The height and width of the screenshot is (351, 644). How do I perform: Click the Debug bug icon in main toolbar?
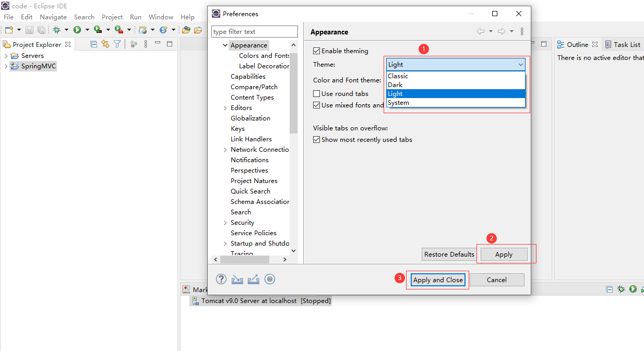(56, 30)
